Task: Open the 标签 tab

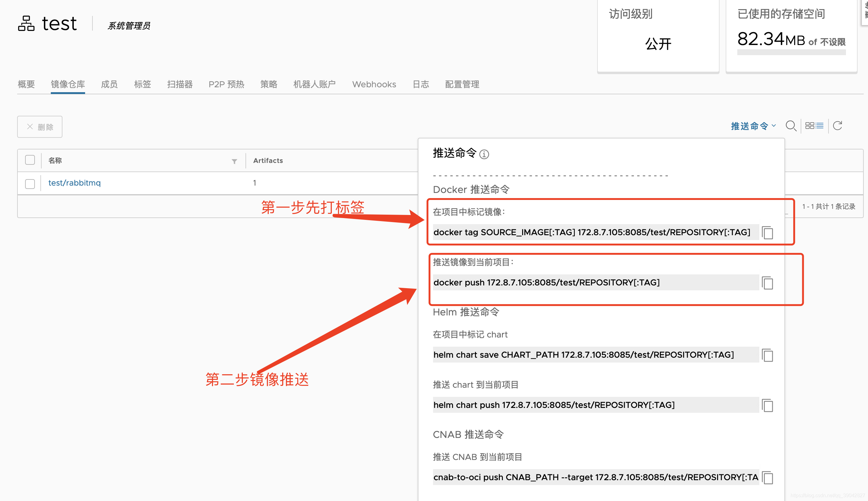Action: point(142,84)
